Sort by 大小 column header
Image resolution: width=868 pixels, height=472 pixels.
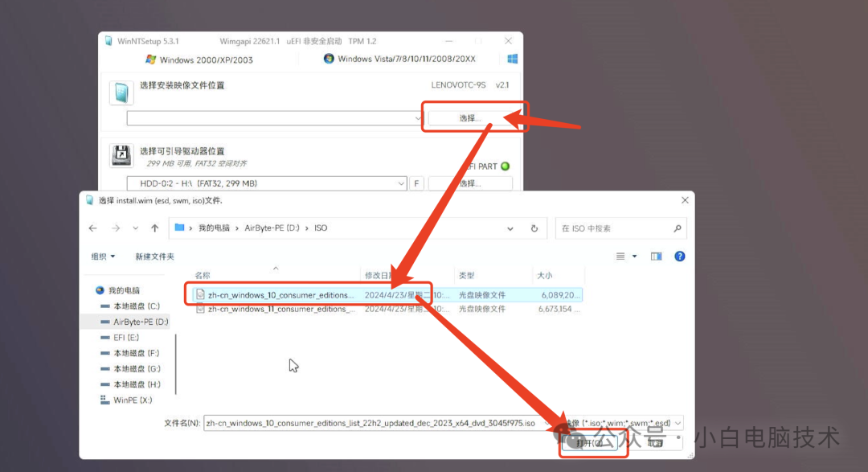[545, 275]
